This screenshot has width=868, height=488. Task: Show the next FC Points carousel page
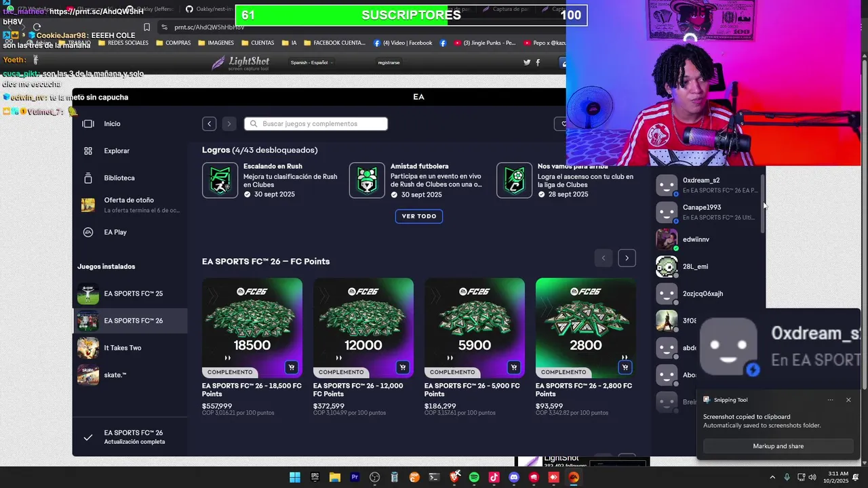pyautogui.click(x=627, y=258)
